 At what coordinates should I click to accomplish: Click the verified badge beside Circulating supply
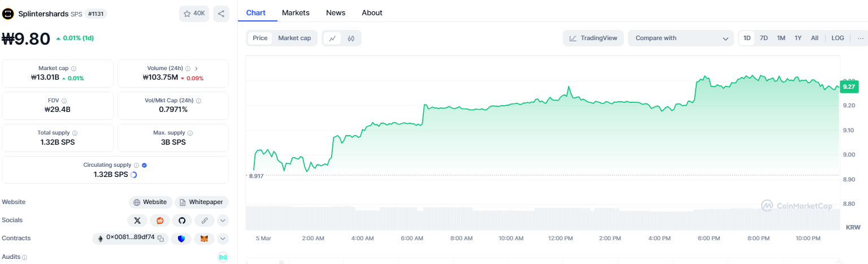coord(144,165)
